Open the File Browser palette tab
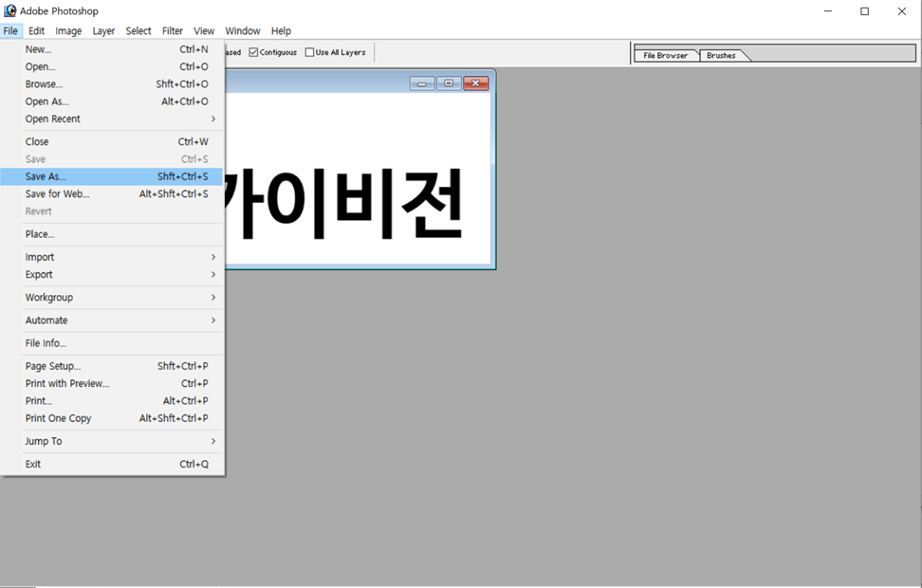 pyautogui.click(x=666, y=55)
